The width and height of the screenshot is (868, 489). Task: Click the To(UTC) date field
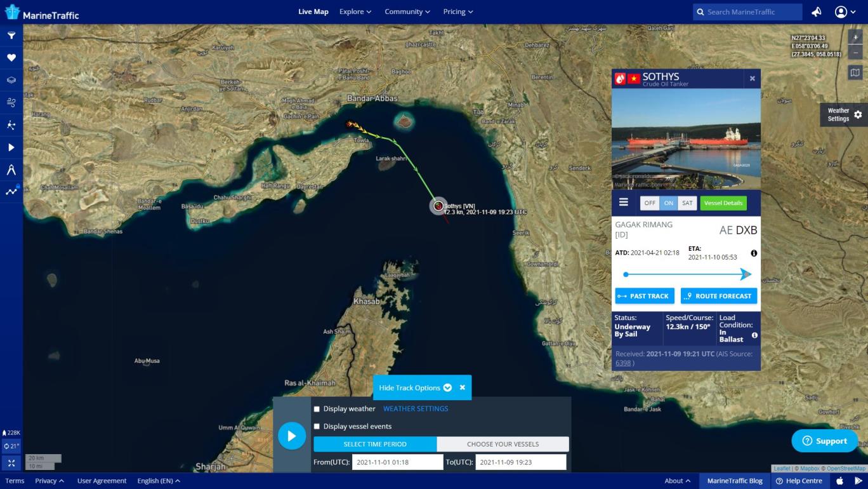point(521,462)
